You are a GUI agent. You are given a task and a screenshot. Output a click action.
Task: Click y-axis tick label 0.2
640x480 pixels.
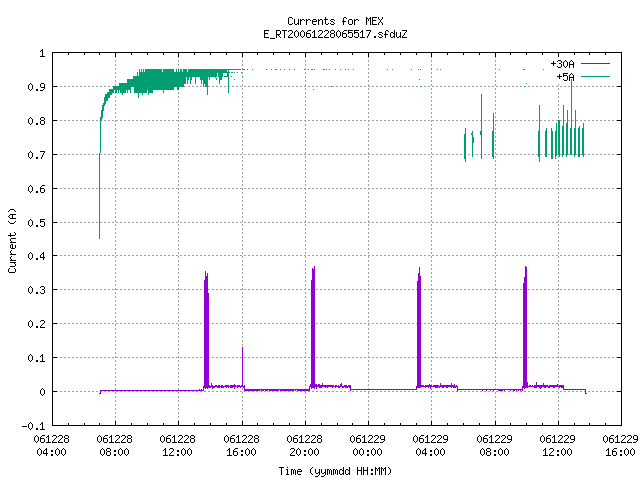(36, 324)
